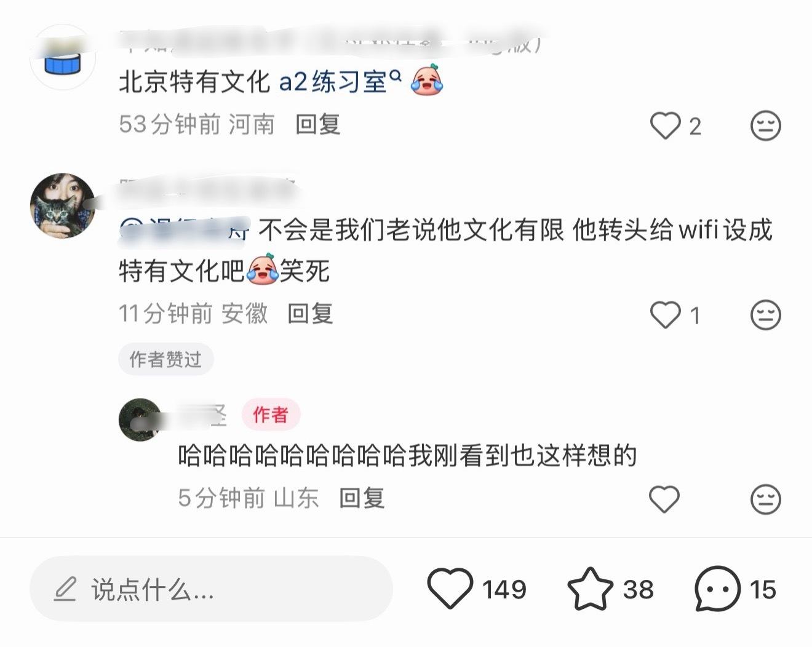Image resolution: width=812 pixels, height=647 pixels.
Task: Tap the red 作者 tag
Action: pyautogui.click(x=270, y=415)
